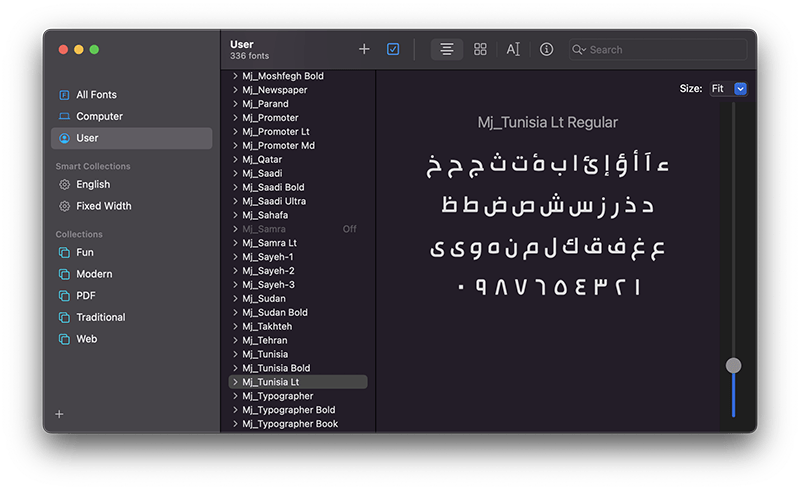
Task: Open the Size Fit dropdown
Action: 728,89
